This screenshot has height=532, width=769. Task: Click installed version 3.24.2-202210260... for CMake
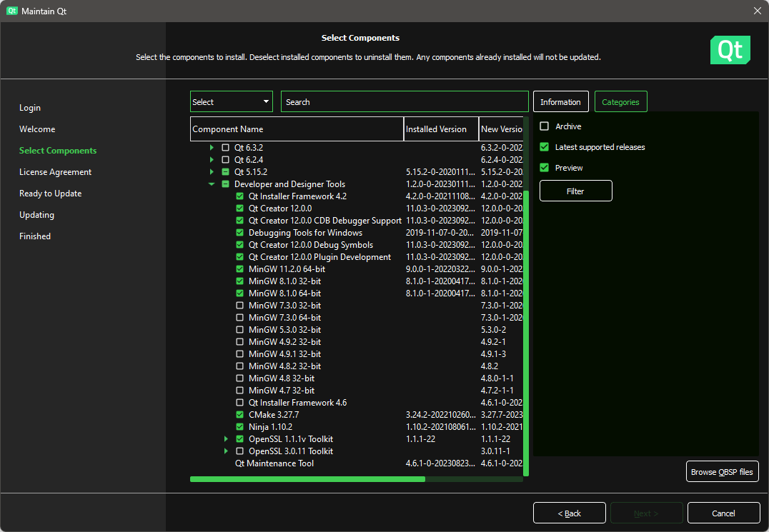click(440, 414)
